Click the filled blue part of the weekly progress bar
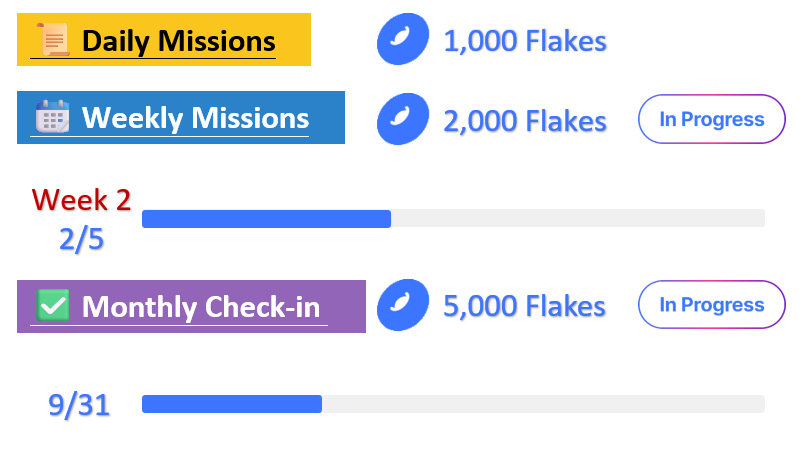This screenshot has width=802, height=454. (266, 219)
